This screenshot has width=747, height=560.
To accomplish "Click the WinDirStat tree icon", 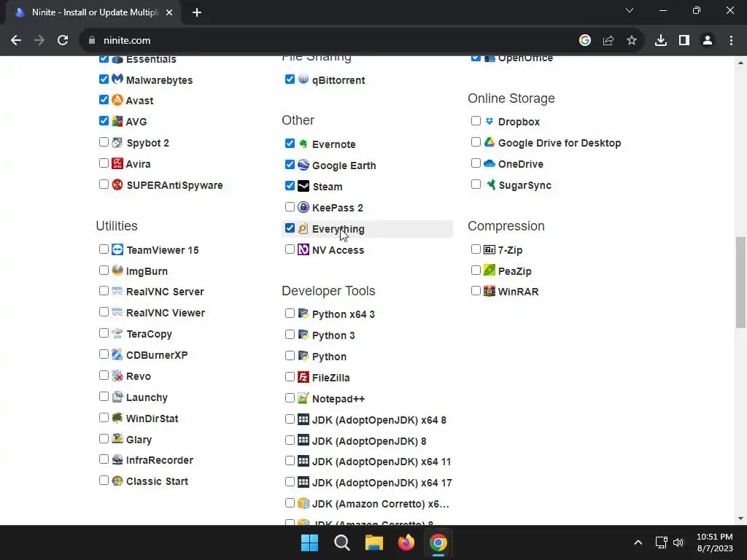I will (x=117, y=418).
